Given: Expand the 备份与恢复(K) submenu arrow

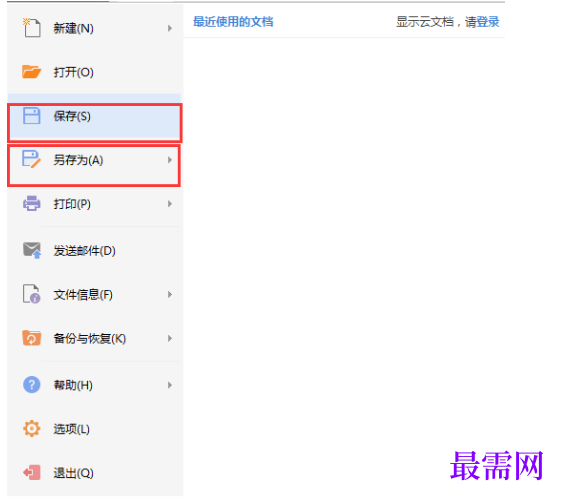Looking at the screenshot, I should point(170,338).
